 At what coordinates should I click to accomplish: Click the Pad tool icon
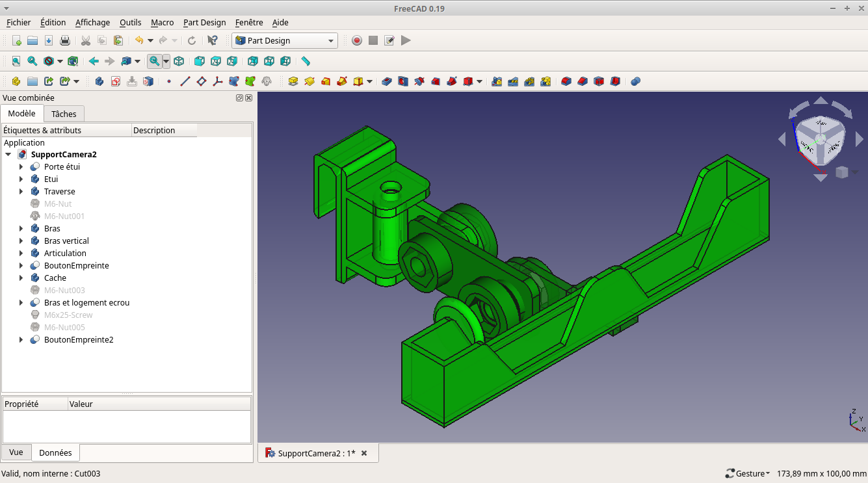[x=293, y=81]
